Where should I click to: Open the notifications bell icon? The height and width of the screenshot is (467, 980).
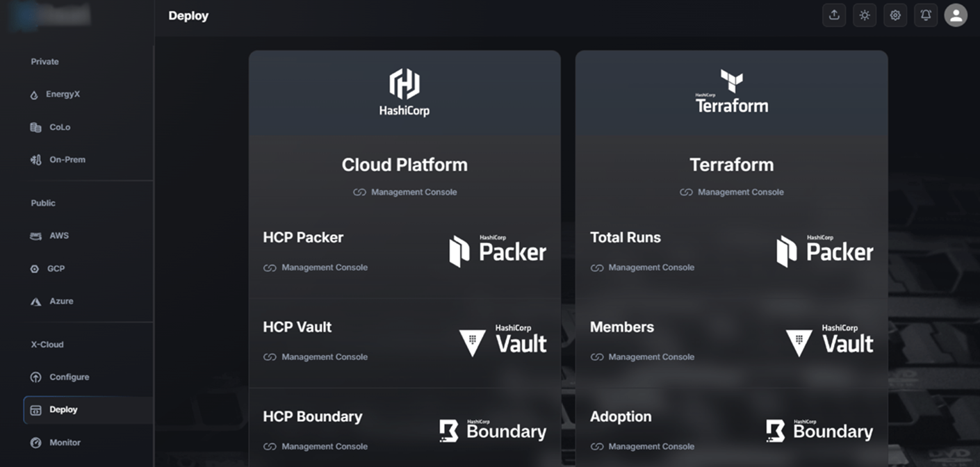[x=926, y=15]
